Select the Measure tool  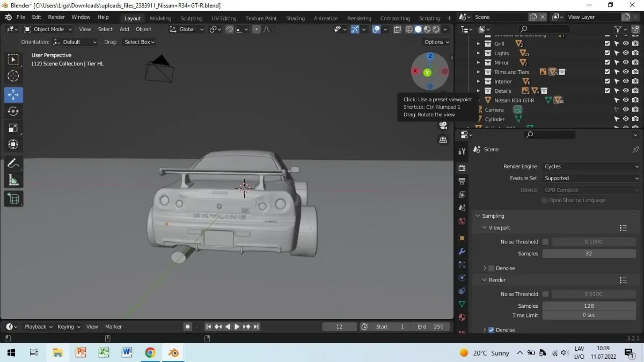(13, 181)
